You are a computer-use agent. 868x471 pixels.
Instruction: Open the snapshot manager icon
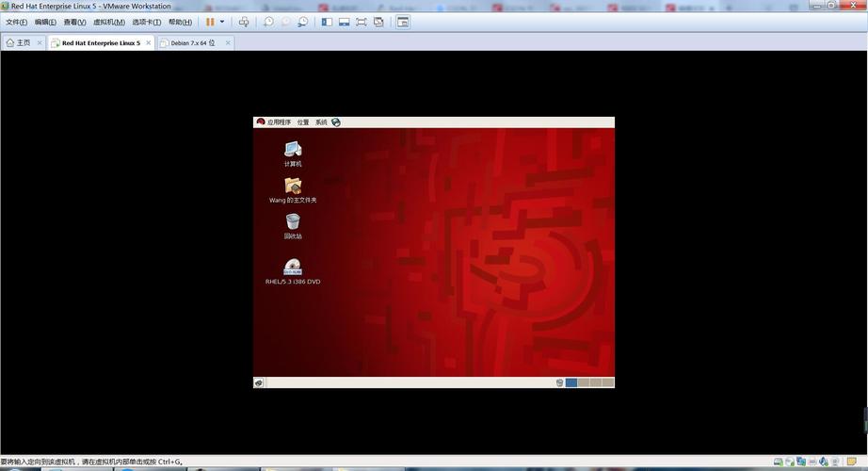point(303,23)
